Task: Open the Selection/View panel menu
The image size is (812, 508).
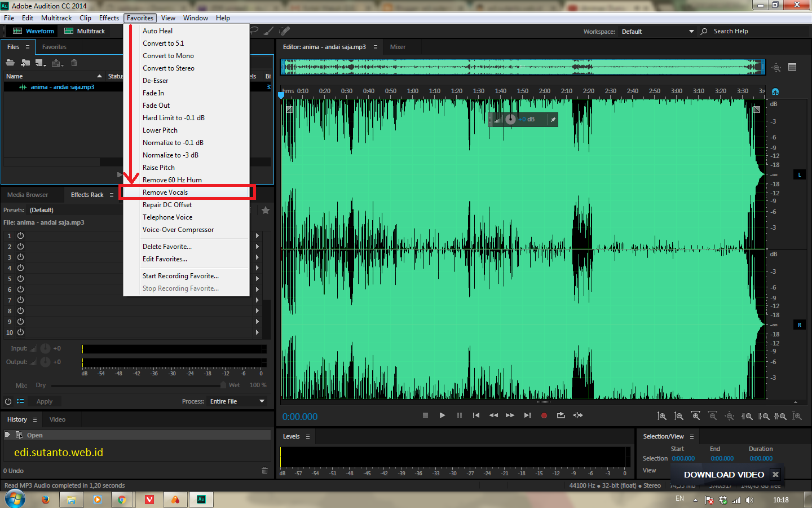Action: 691,436
